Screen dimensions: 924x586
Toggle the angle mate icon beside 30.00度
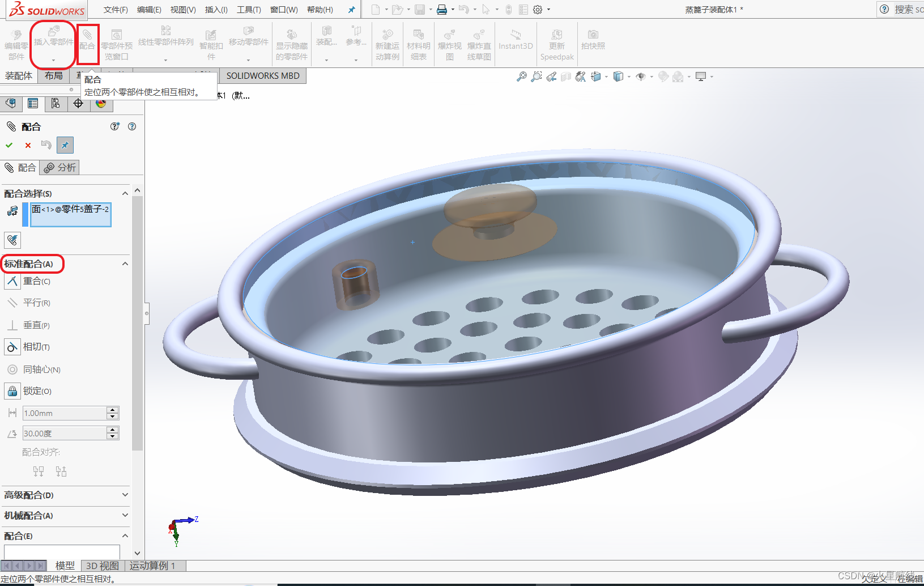coord(12,434)
